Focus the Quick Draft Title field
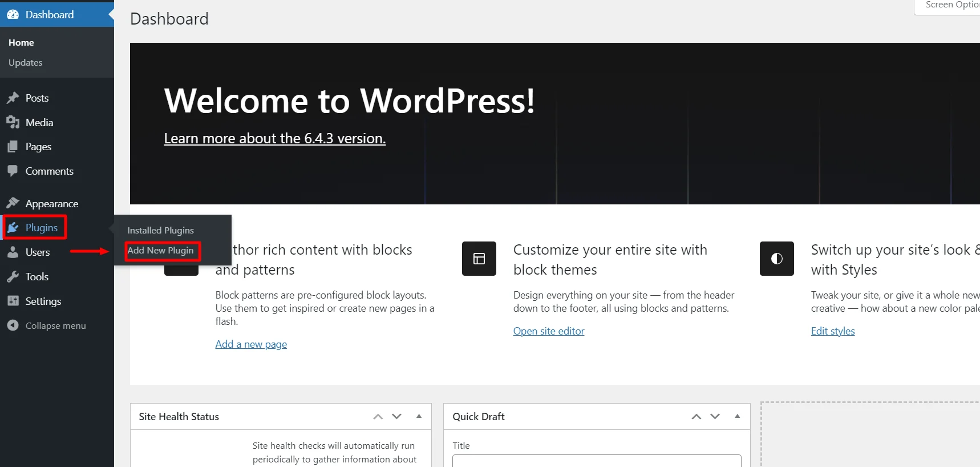This screenshot has height=467, width=980. (597, 461)
